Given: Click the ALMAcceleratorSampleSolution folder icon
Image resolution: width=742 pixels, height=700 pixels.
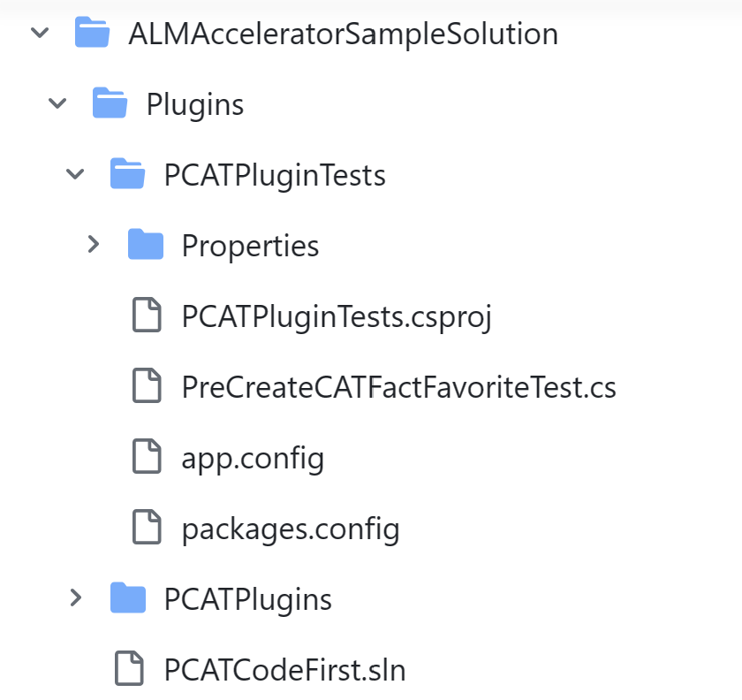Looking at the screenshot, I should tap(92, 33).
